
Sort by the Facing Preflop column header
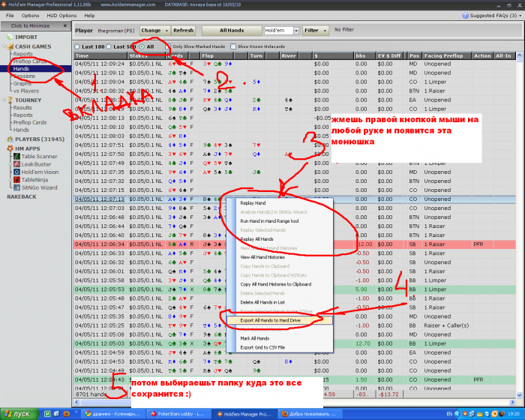coord(447,56)
